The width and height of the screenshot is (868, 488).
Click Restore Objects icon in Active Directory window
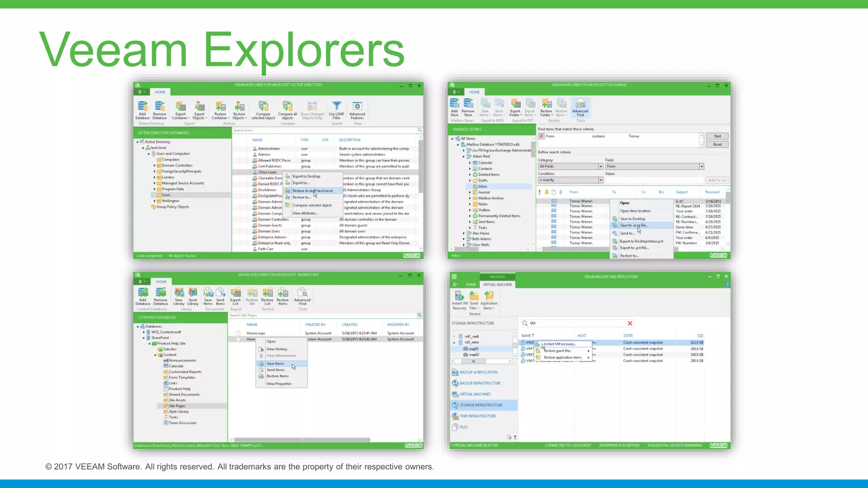[239, 110]
